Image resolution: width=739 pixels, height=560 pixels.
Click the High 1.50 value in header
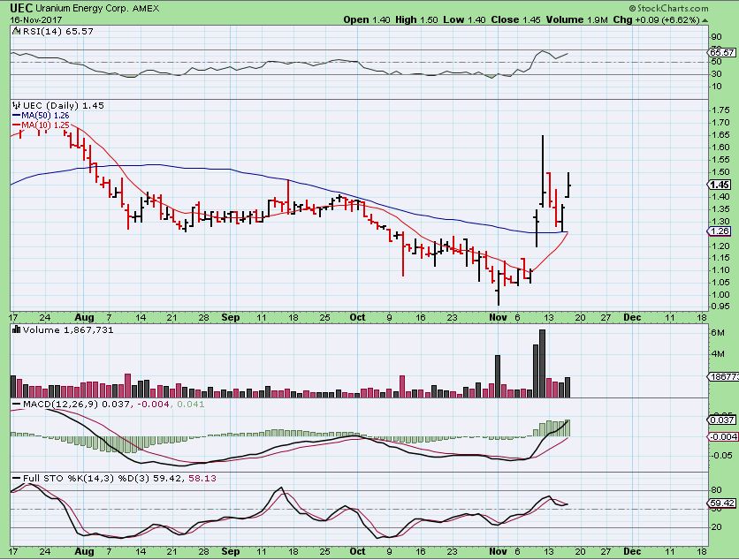pos(416,19)
